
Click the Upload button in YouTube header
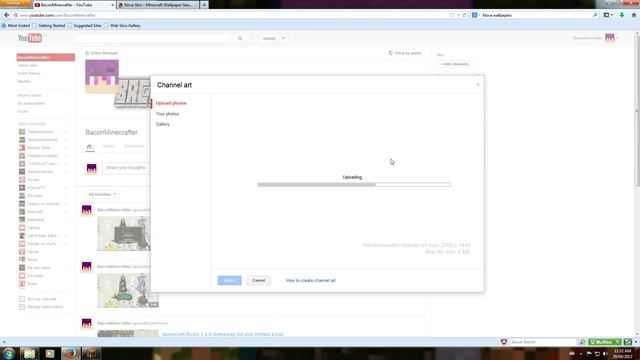click(x=269, y=38)
